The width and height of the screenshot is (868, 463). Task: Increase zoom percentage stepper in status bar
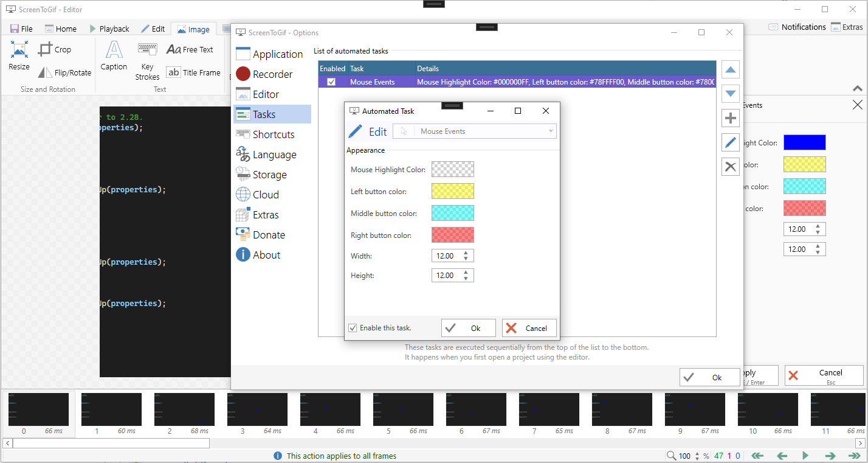click(697, 453)
